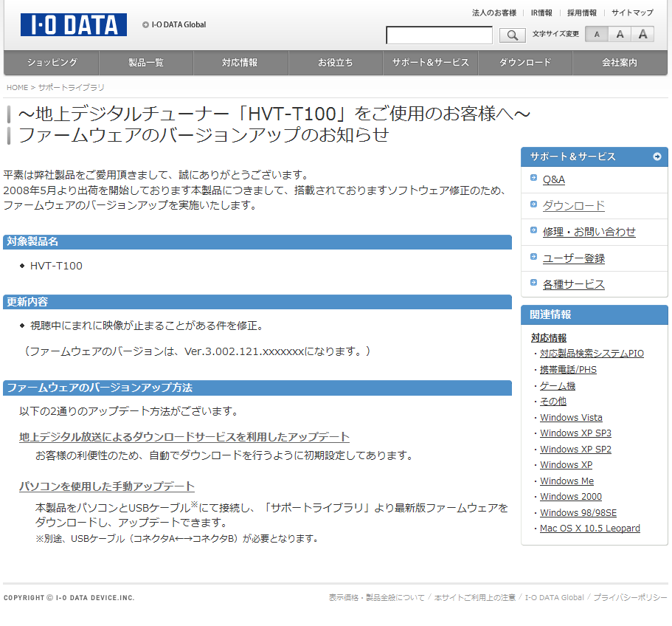Click サポートライブラリ in the breadcrumb
This screenshot has height=626, width=672.
(x=71, y=87)
